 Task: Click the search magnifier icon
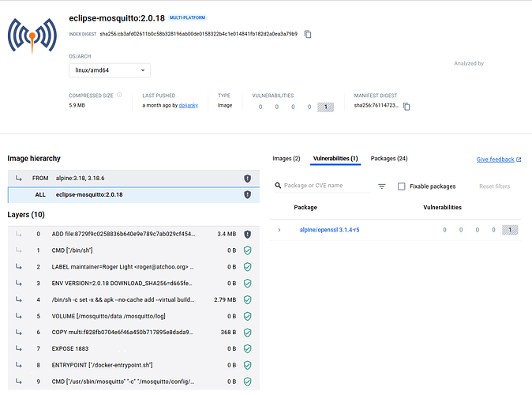pos(278,186)
